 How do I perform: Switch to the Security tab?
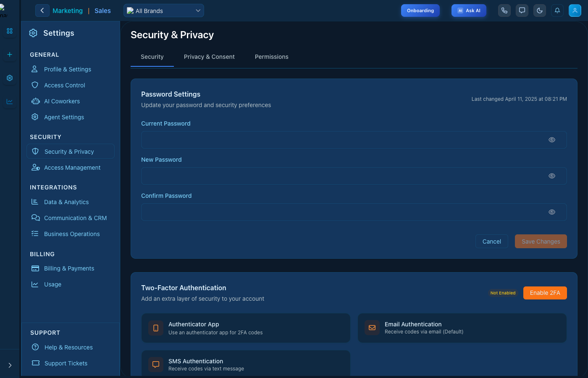click(x=152, y=57)
